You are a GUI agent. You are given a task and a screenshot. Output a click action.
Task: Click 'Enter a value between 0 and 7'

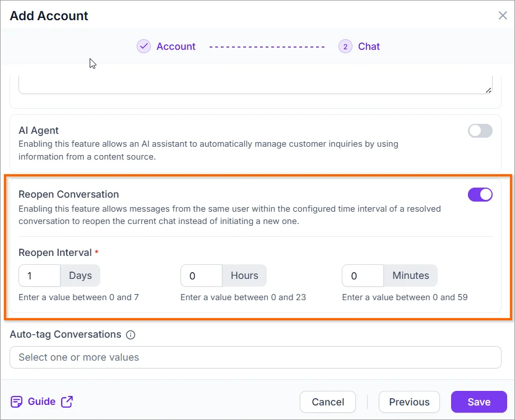[x=79, y=297]
